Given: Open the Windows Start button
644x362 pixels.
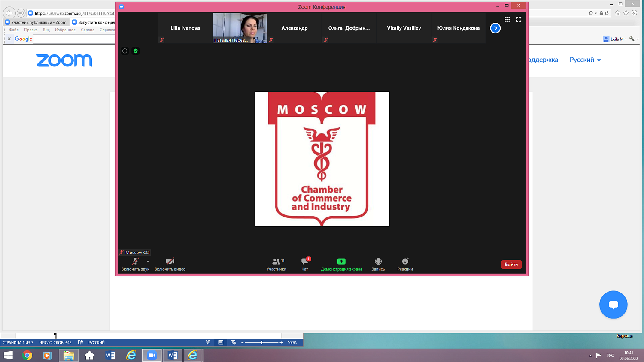Looking at the screenshot, I should 8,356.
